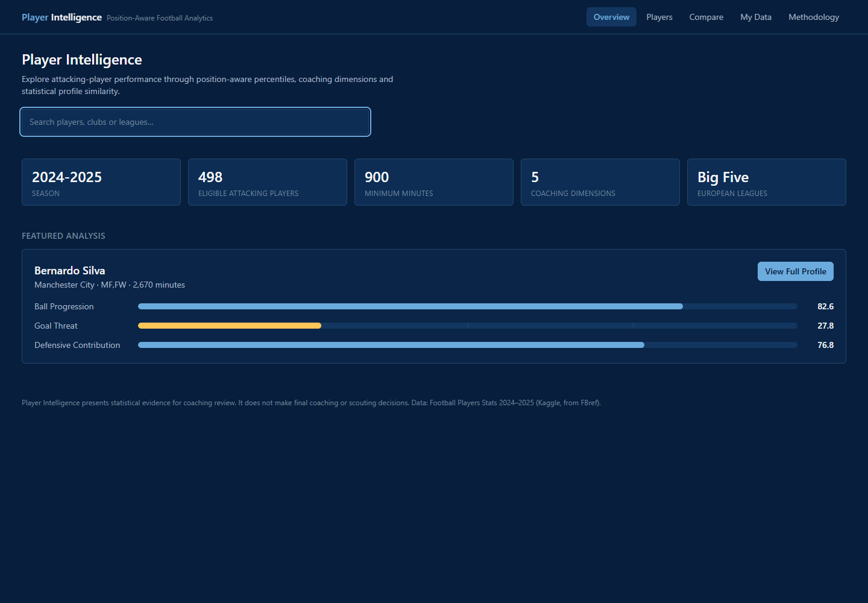
Task: Go to the Players page
Action: (x=659, y=17)
